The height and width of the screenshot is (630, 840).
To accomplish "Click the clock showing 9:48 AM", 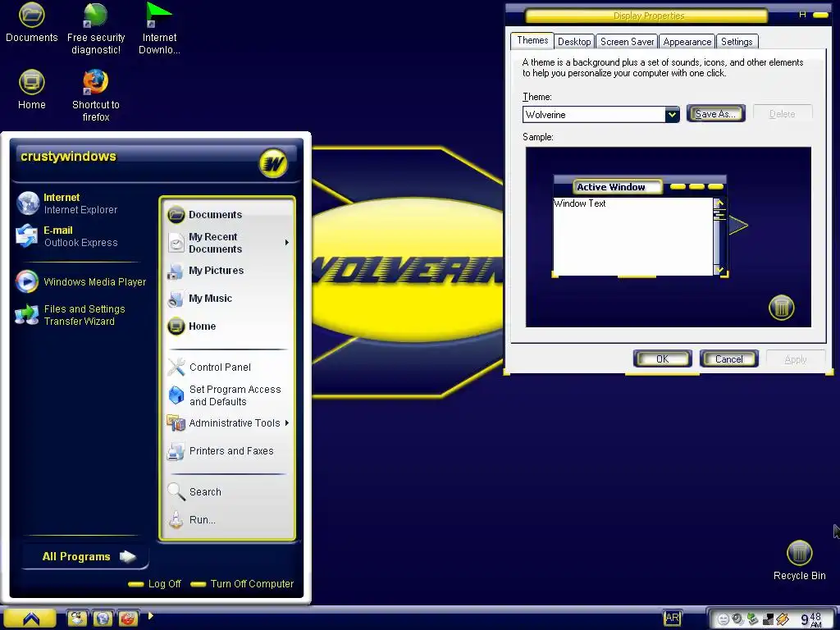I will tap(811, 619).
